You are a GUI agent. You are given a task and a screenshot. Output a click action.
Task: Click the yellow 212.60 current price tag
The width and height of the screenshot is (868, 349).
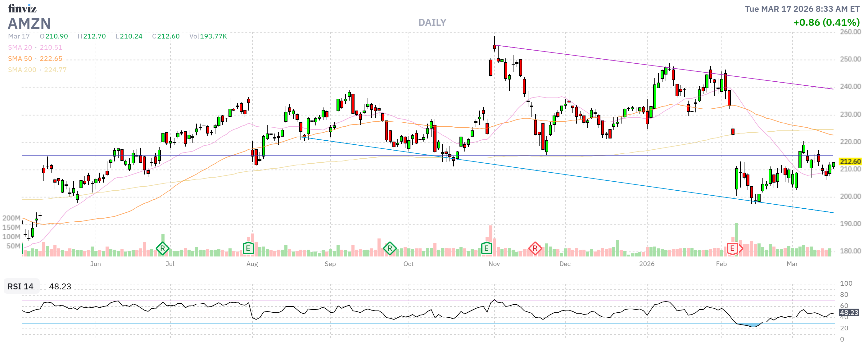pyautogui.click(x=850, y=161)
